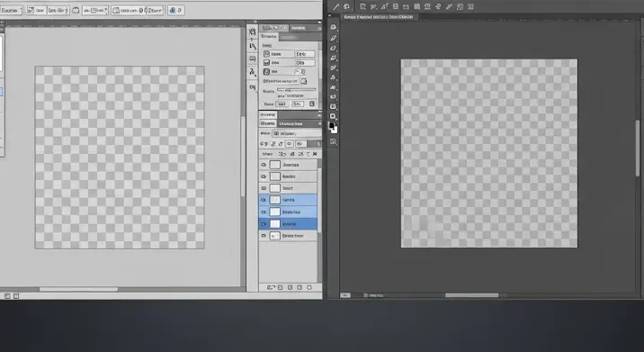The image size is (644, 352).
Task: Select the topmost tool in the dark window's vertical tool strip
Action: tap(333, 27)
